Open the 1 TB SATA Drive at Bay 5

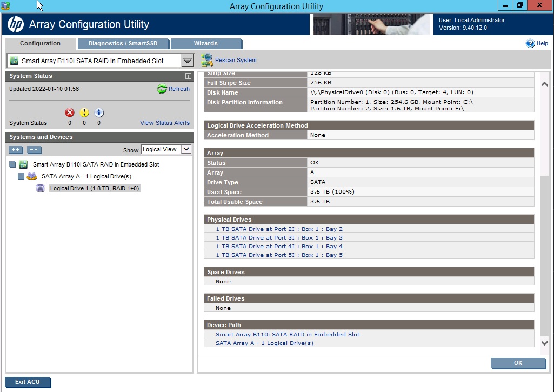(279, 255)
